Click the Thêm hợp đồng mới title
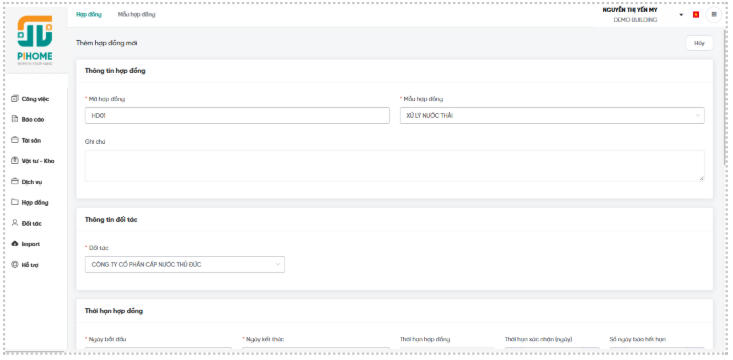733x360 pixels. click(x=107, y=43)
